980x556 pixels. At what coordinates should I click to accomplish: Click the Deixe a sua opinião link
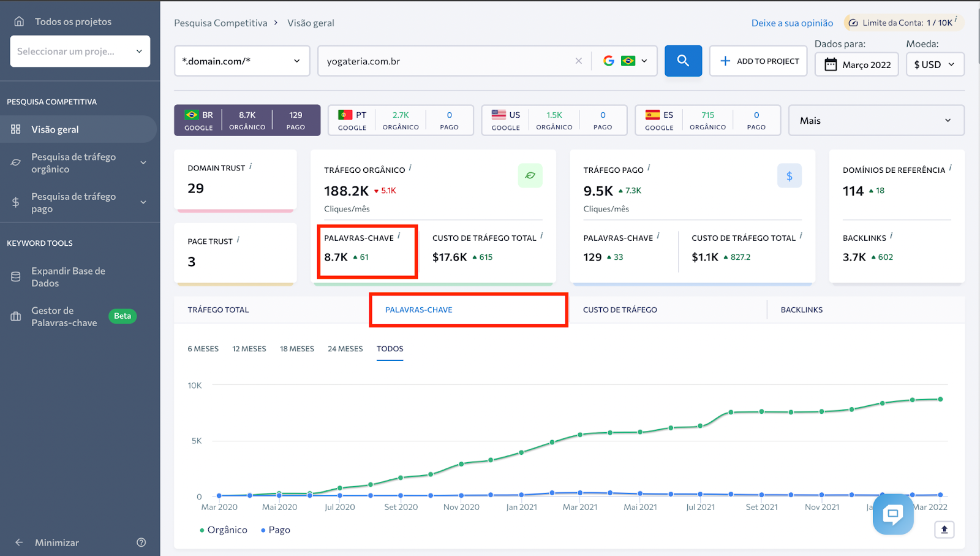pyautogui.click(x=792, y=23)
